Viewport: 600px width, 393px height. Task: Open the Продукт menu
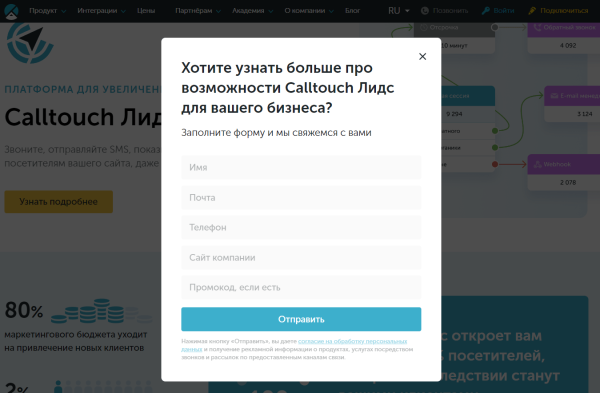tap(43, 11)
